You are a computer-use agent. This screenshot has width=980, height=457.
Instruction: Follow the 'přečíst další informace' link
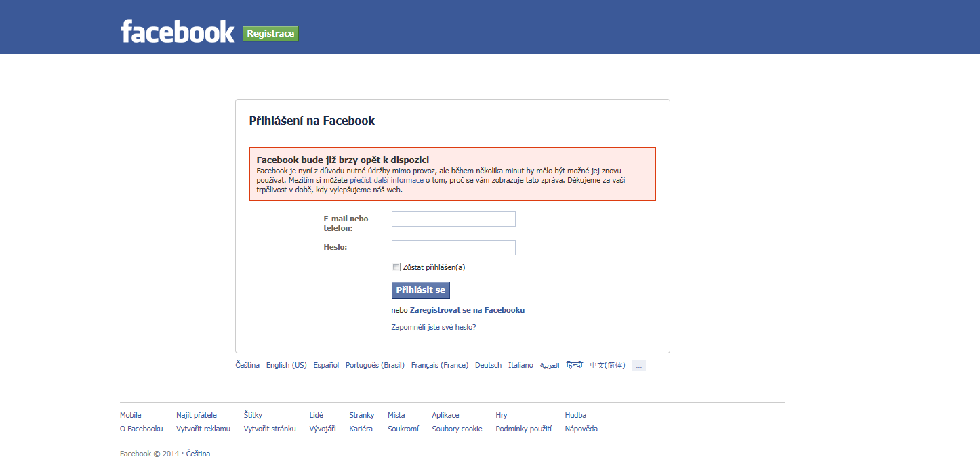coord(386,180)
